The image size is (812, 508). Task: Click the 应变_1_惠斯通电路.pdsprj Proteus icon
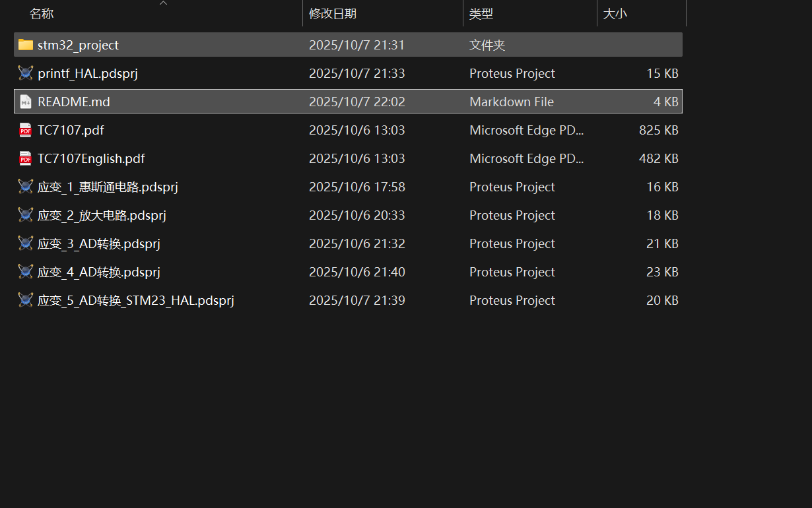coord(26,187)
